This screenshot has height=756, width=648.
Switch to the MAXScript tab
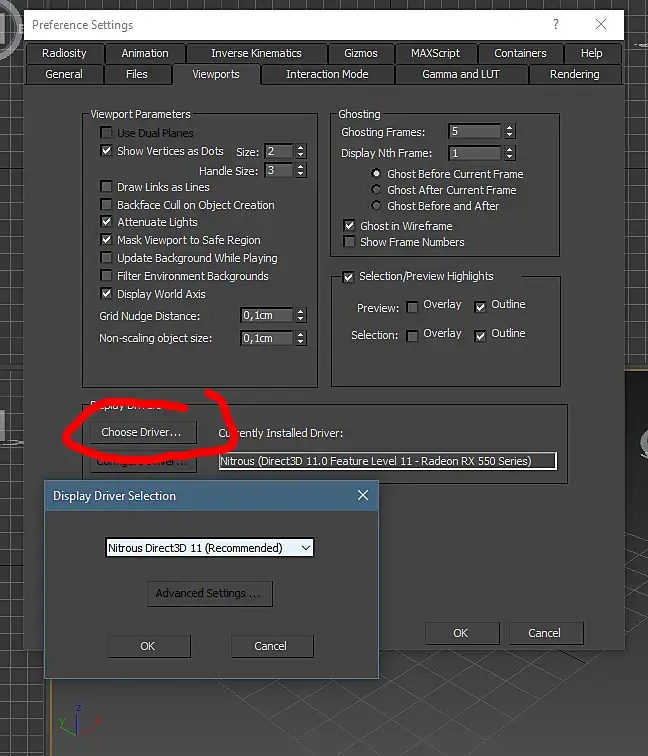435,53
